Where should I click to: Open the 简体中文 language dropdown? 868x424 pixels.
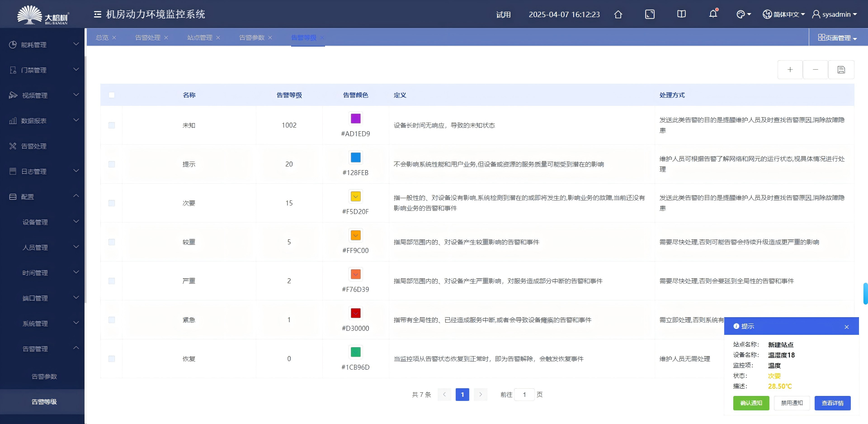(783, 14)
